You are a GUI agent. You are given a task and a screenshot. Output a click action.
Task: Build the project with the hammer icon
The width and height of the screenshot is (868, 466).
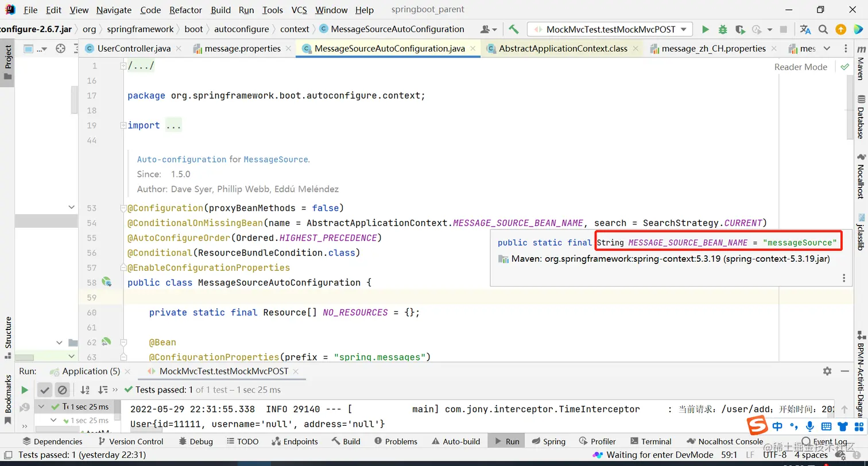point(514,29)
